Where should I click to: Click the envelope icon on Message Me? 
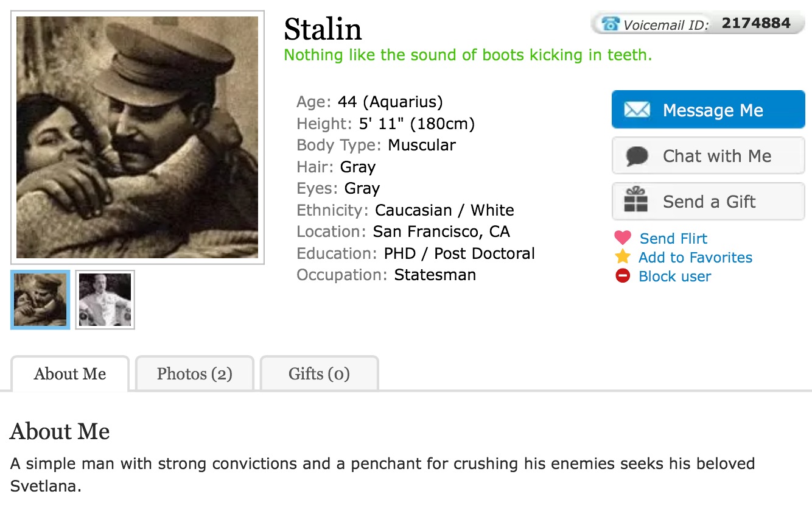(x=637, y=110)
